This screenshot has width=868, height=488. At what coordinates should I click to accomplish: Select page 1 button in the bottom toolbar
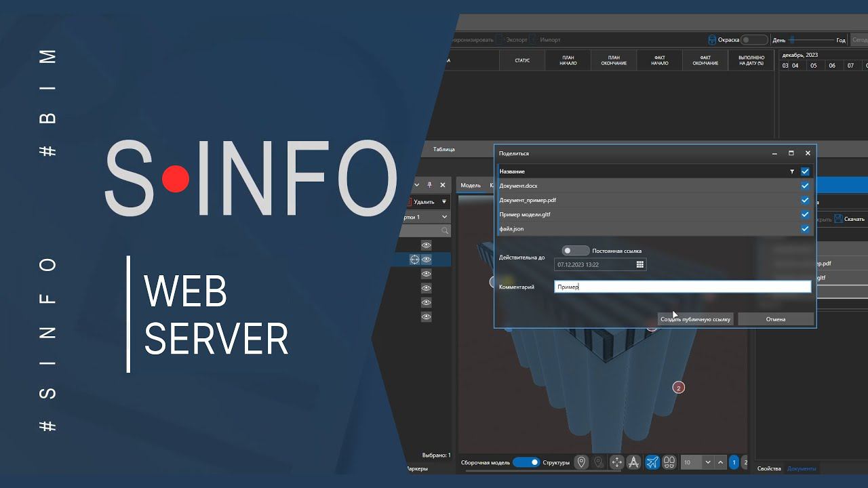734,462
